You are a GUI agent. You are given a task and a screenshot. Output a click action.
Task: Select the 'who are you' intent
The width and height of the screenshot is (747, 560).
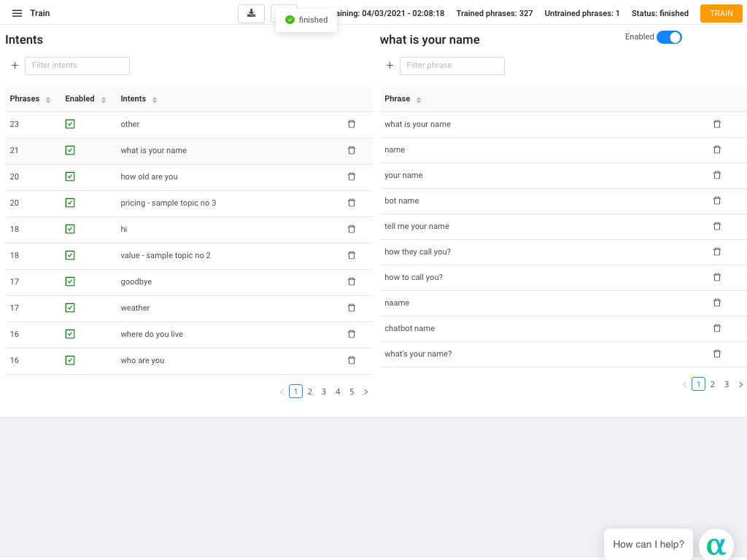pyautogui.click(x=142, y=360)
